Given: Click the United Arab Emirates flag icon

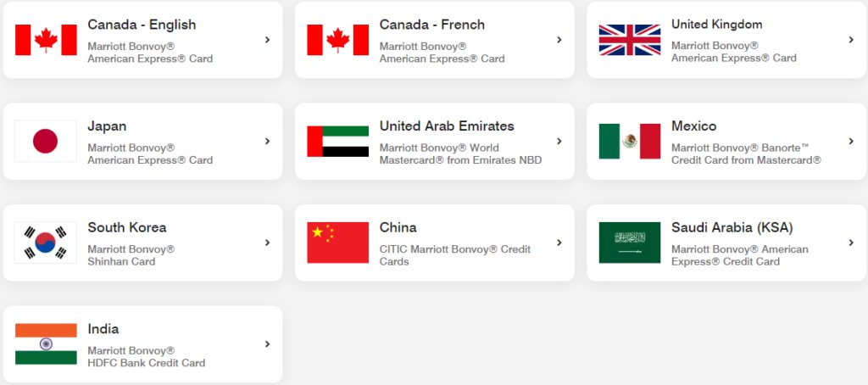Looking at the screenshot, I should (337, 142).
